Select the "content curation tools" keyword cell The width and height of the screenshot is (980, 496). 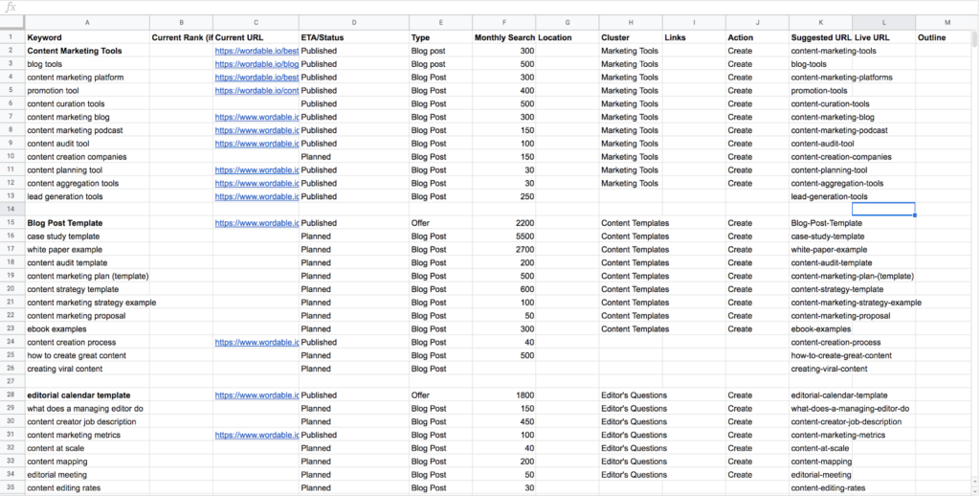point(87,103)
